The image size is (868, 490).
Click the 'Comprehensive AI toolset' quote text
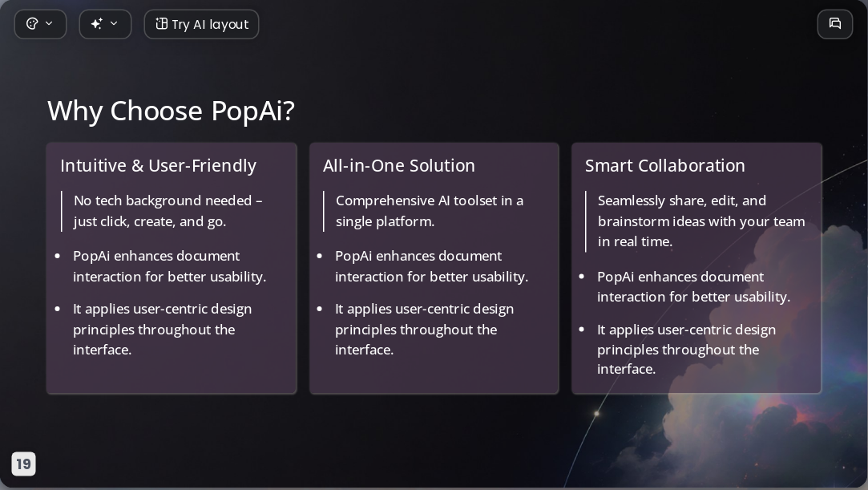430,211
